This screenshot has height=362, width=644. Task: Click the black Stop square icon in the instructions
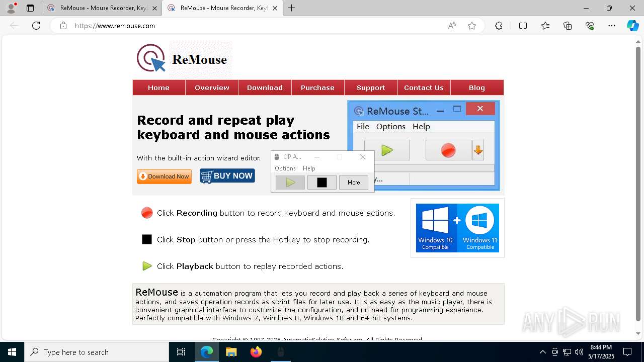[147, 239]
